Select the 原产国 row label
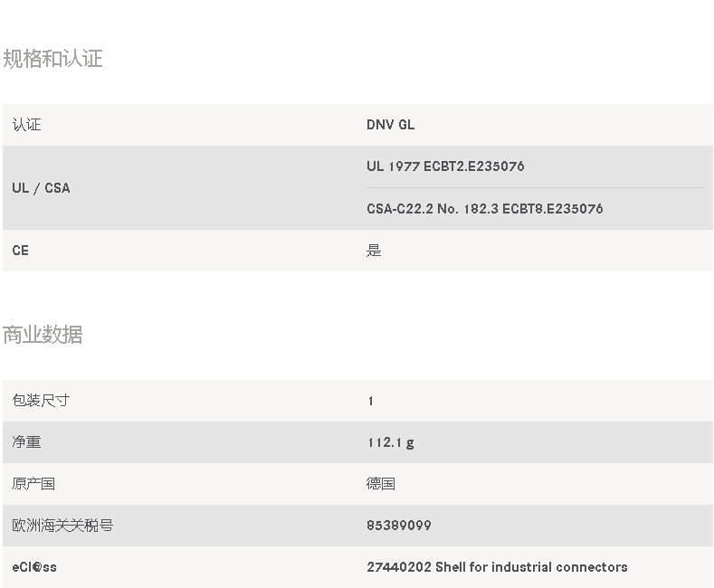The height and width of the screenshot is (588, 714). click(x=33, y=484)
